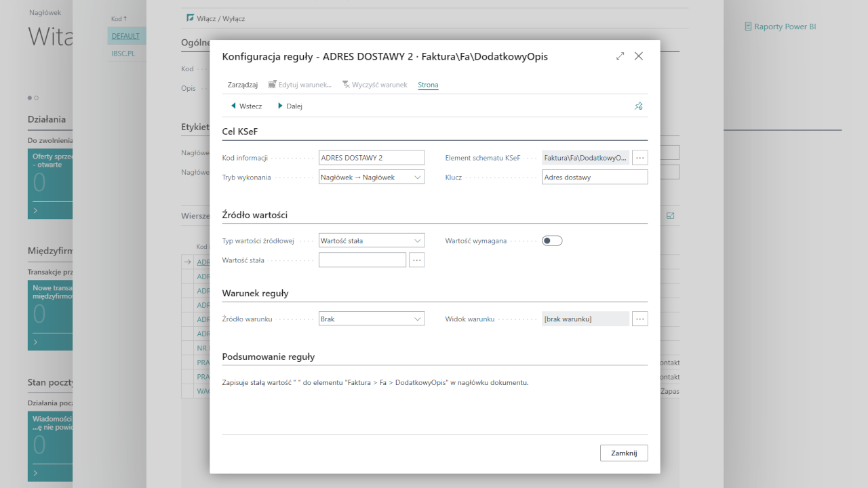Toggle the Wartość wymagana switch
Viewport: 868px width, 488px height.
[x=552, y=241]
